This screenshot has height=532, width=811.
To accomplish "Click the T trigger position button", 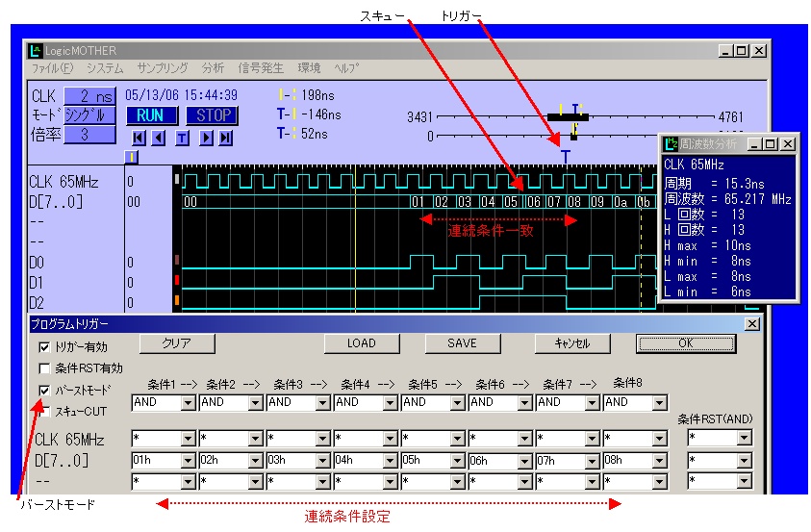I will [182, 138].
